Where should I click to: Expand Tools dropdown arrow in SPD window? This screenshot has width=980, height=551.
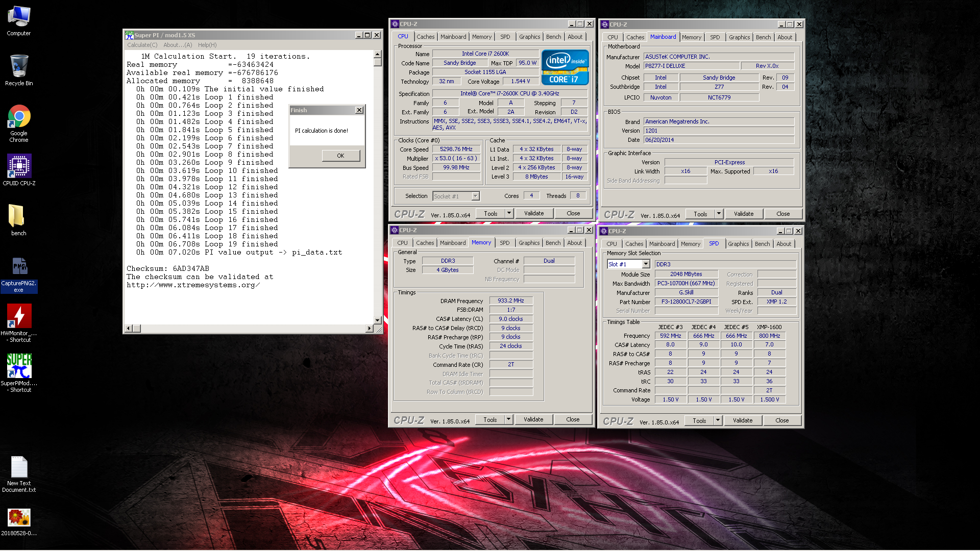pyautogui.click(x=718, y=420)
